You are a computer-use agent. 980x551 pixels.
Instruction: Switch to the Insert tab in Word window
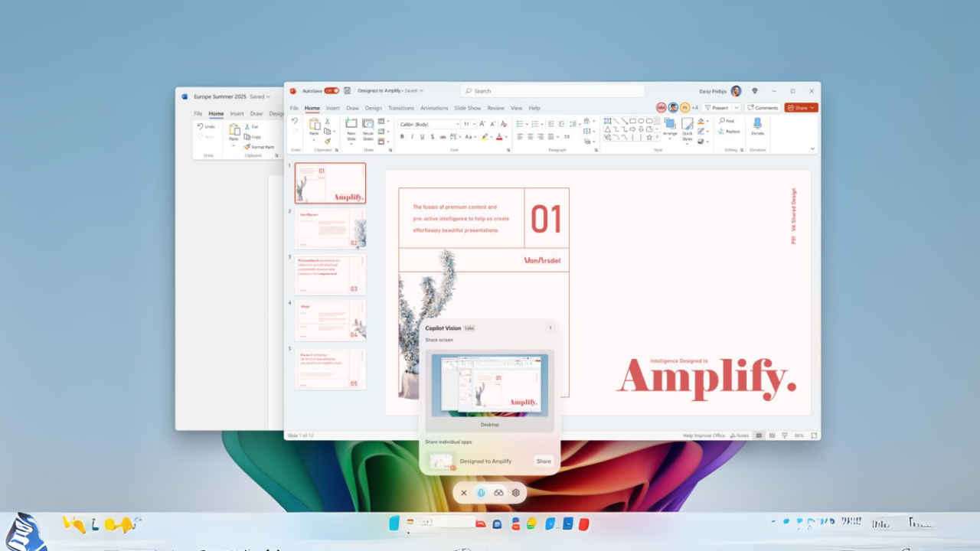[237, 114]
